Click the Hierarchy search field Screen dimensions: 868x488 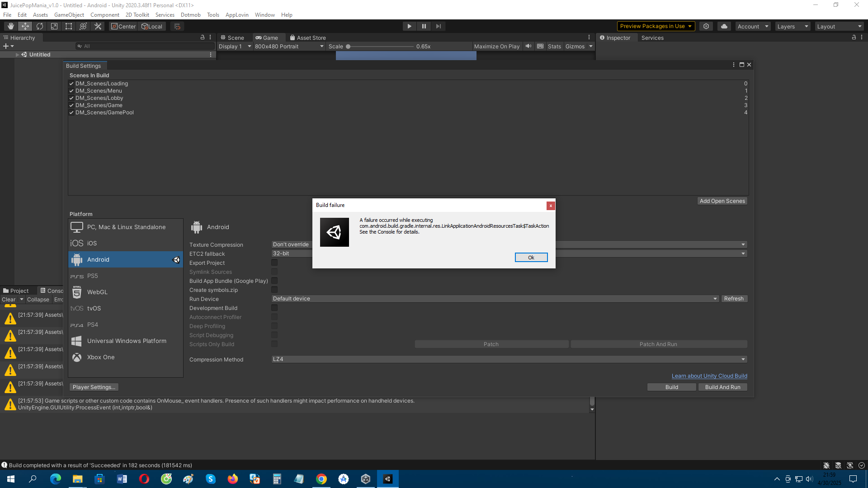click(x=145, y=46)
